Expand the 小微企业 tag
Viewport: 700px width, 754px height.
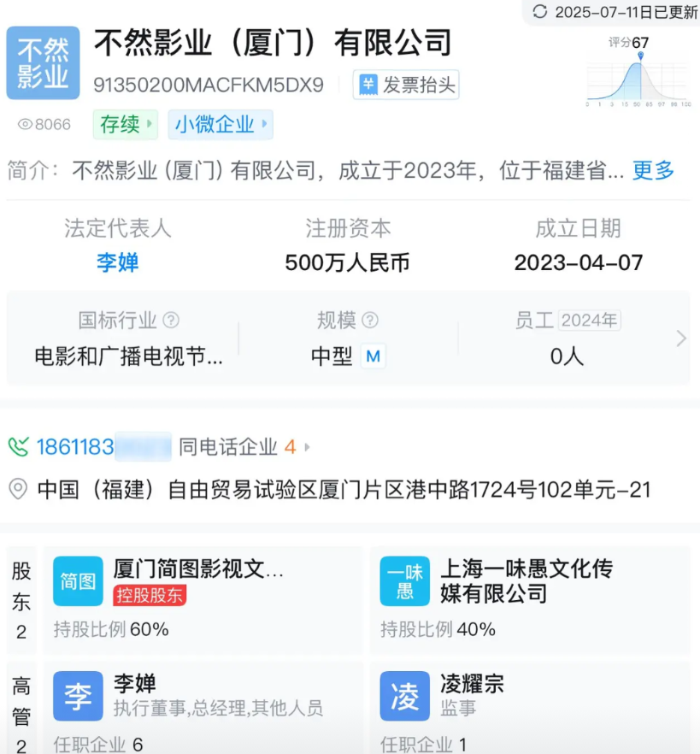coord(221,125)
